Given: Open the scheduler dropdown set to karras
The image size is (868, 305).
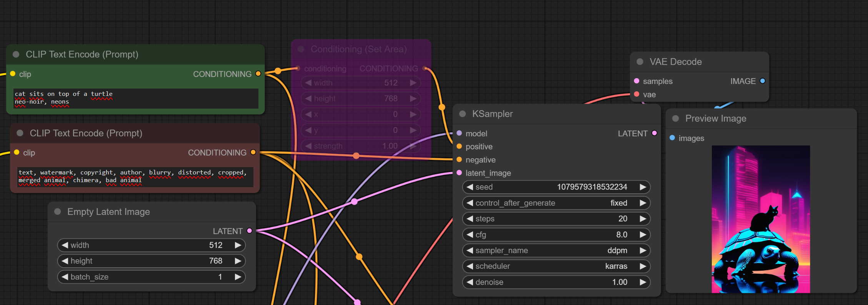Looking at the screenshot, I should (556, 266).
